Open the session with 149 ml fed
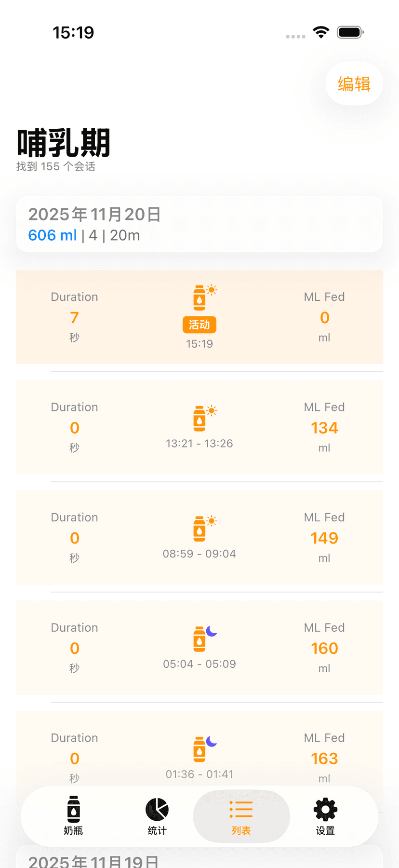399x868 pixels. click(324, 538)
